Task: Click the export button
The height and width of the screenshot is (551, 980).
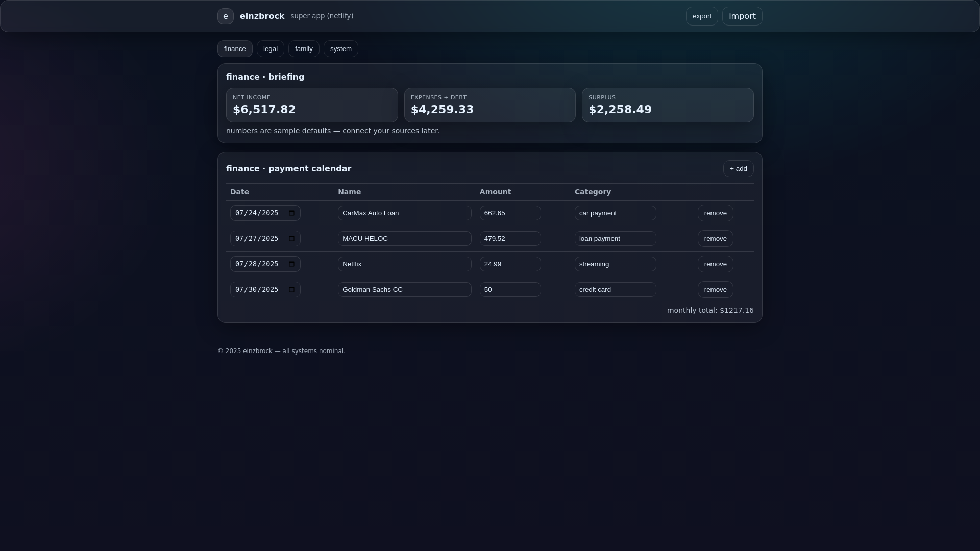Action: click(702, 16)
